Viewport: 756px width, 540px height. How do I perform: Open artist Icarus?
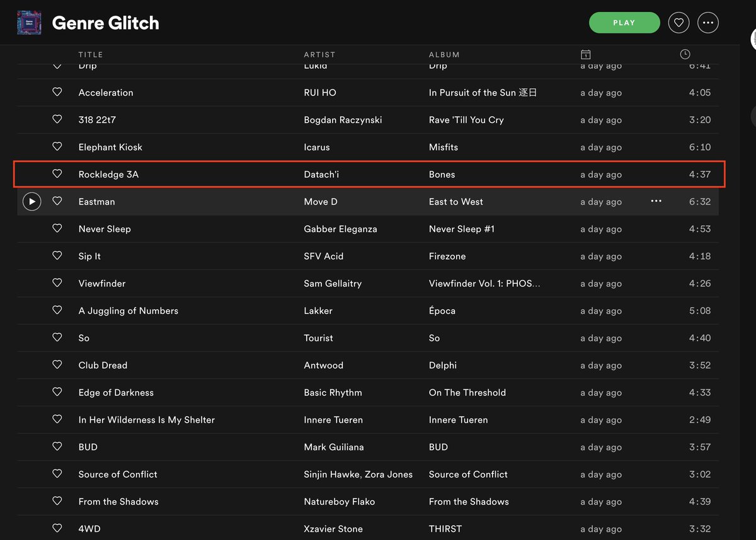[317, 147]
